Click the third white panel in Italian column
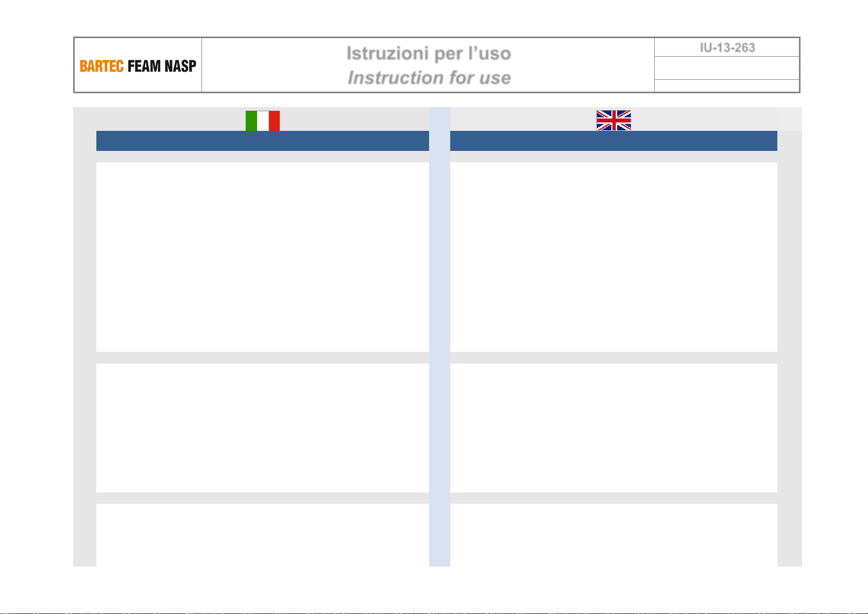The image size is (868, 614). tap(263, 535)
